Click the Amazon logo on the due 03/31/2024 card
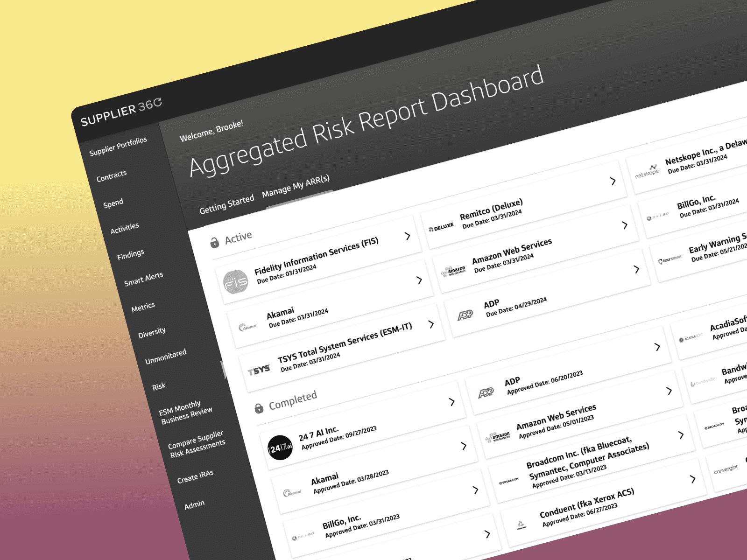The image size is (747, 560). [453, 272]
